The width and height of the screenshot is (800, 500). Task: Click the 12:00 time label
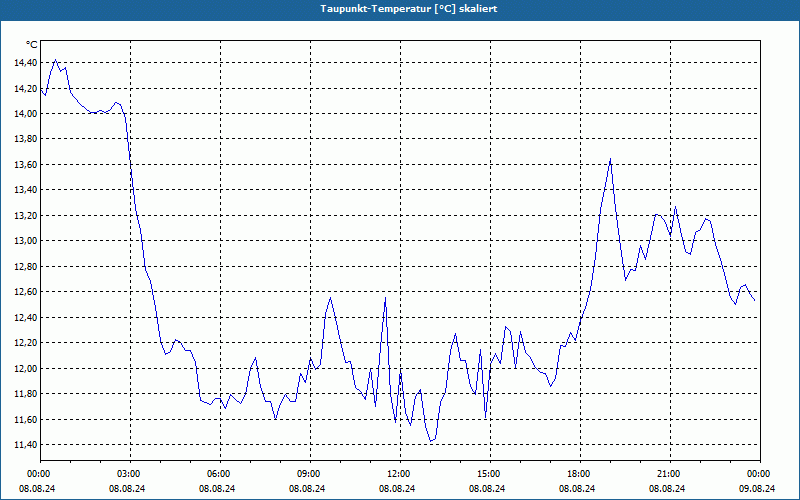click(x=398, y=474)
